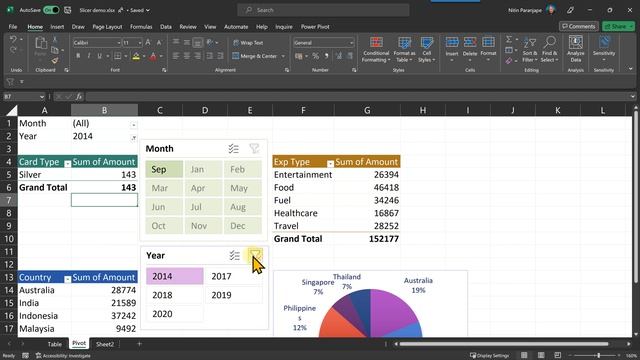
Task: Open the Exp Type filter dropdown
Action: pyautogui.click(x=330, y=163)
